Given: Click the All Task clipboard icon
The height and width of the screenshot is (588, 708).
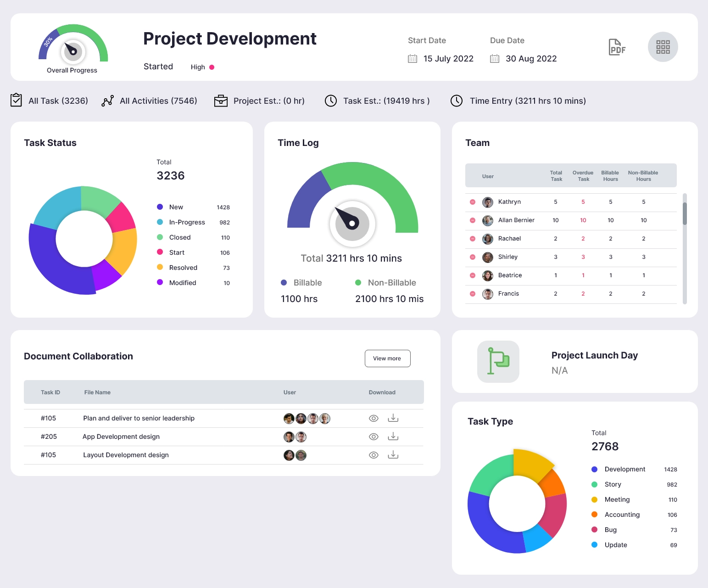Looking at the screenshot, I should (16, 100).
